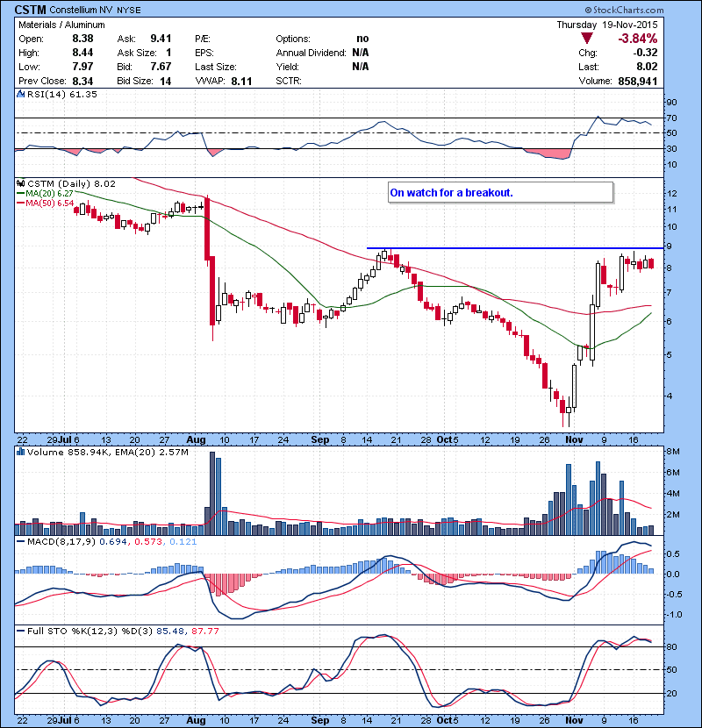Click the Volume value 858,941
The height and width of the screenshot is (728, 702).
[638, 82]
